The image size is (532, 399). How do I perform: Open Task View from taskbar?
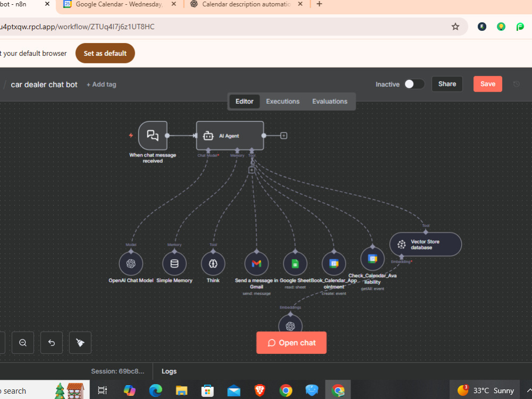102,390
